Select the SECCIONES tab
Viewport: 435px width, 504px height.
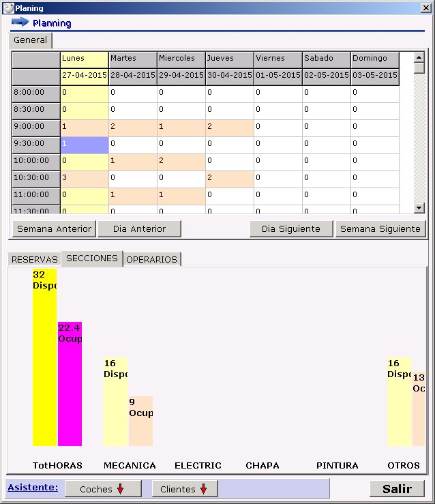pyautogui.click(x=92, y=258)
